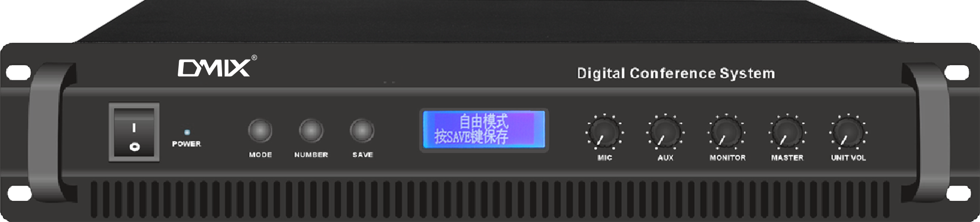Push the MODE button
The height and width of the screenshot is (222, 980).
click(x=260, y=131)
